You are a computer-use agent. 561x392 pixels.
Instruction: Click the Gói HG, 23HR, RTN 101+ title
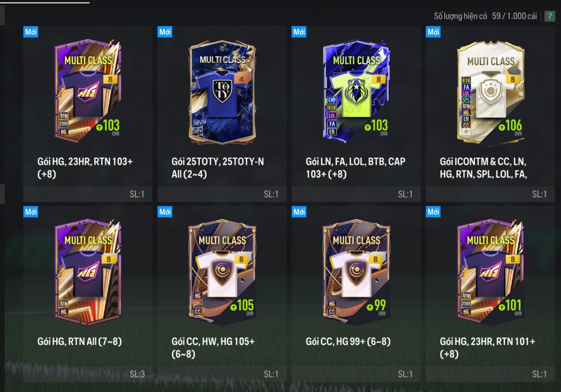pos(487,348)
